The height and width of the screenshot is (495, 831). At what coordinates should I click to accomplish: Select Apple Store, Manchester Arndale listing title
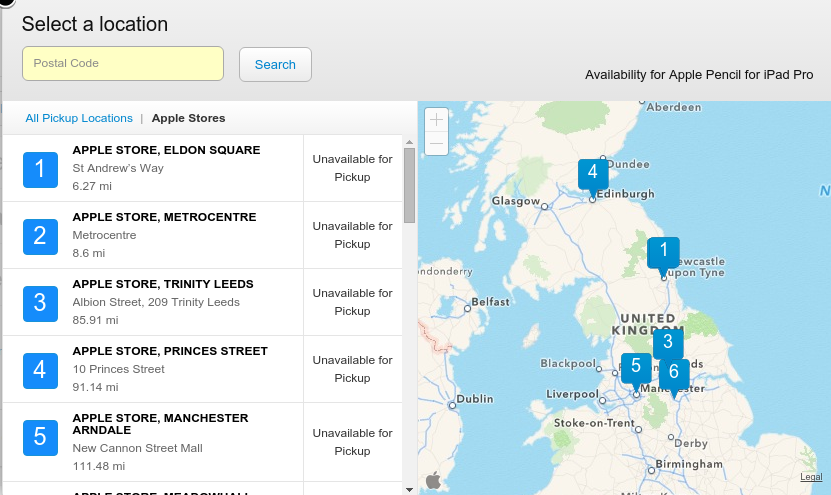pyautogui.click(x=160, y=424)
